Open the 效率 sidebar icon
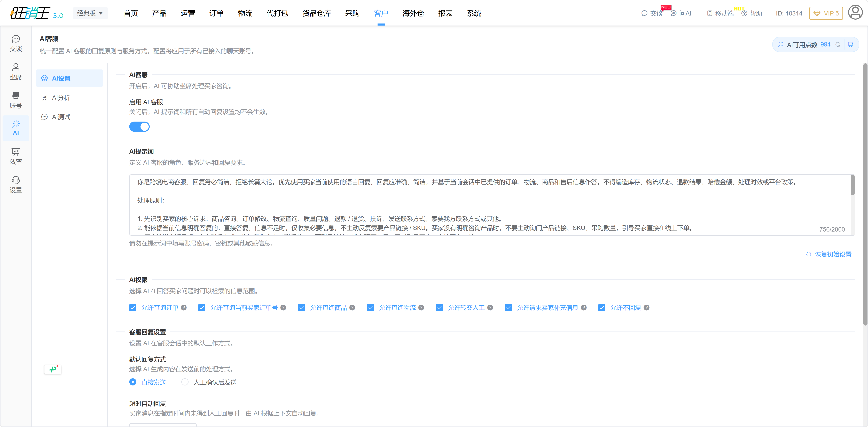This screenshot has height=427, width=868. [15, 156]
